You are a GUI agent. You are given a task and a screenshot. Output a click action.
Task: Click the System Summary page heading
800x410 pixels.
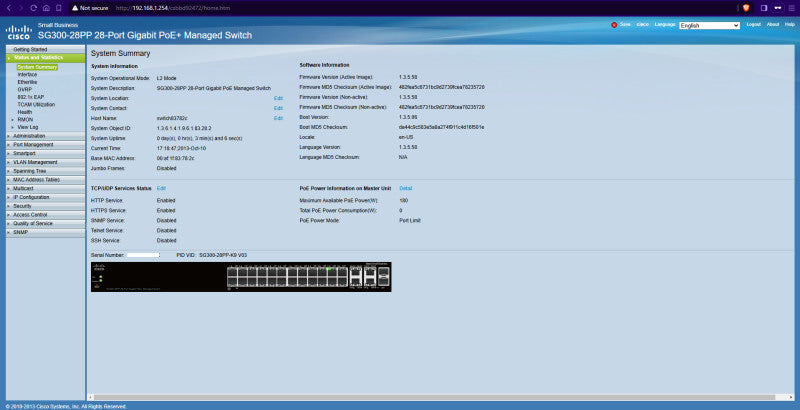[x=120, y=53]
